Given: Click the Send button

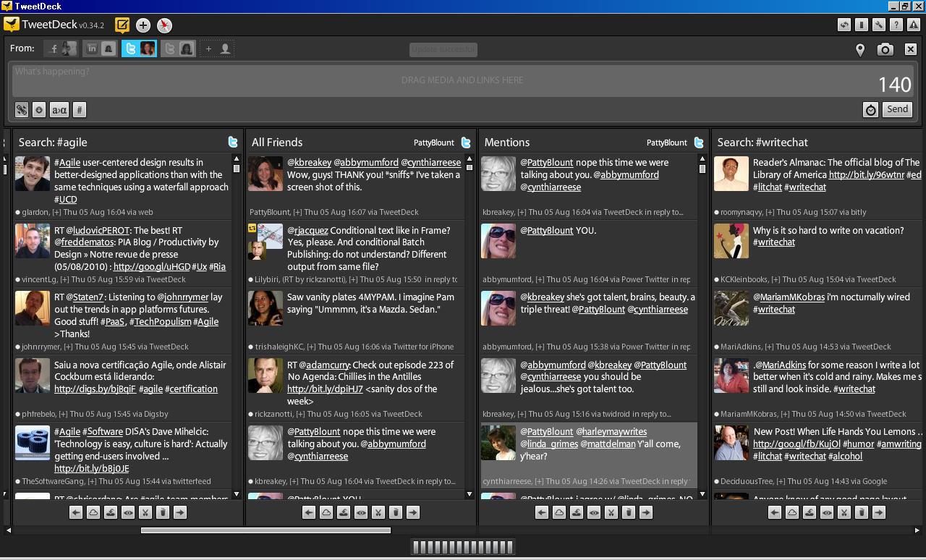Looking at the screenshot, I should [897, 109].
